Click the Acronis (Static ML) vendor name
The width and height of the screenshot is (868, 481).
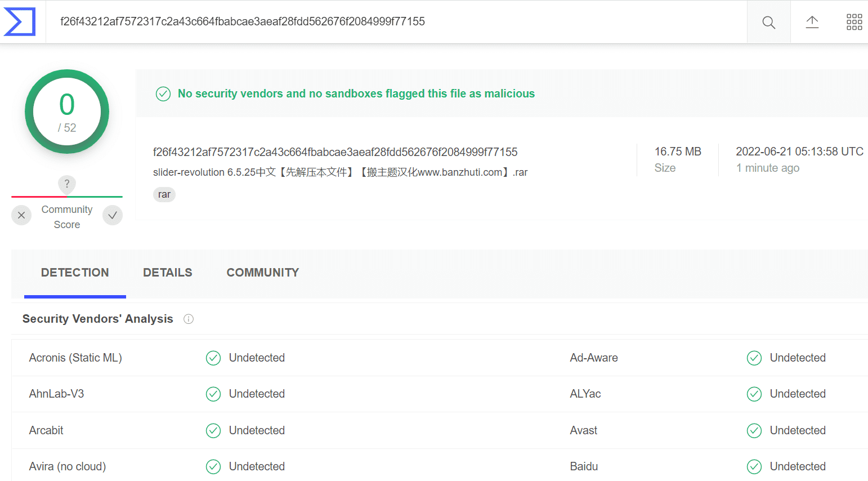pyautogui.click(x=75, y=358)
